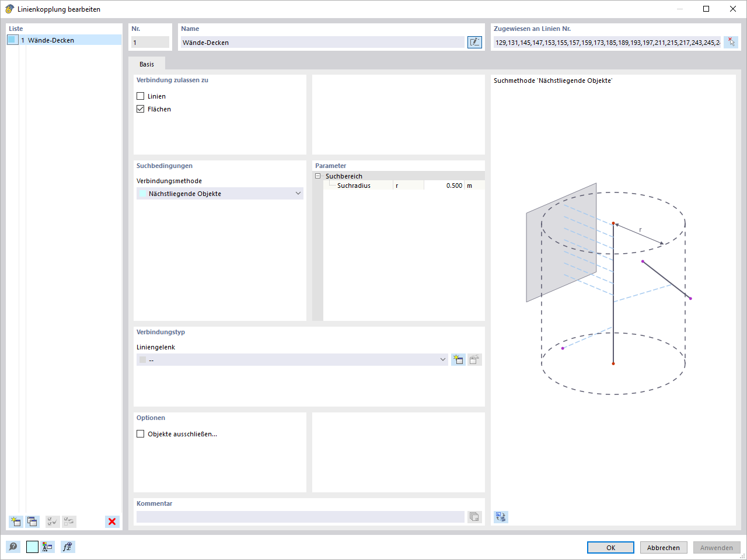The width and height of the screenshot is (747, 560).
Task: Click the application icon in title bar
Action: (9, 9)
